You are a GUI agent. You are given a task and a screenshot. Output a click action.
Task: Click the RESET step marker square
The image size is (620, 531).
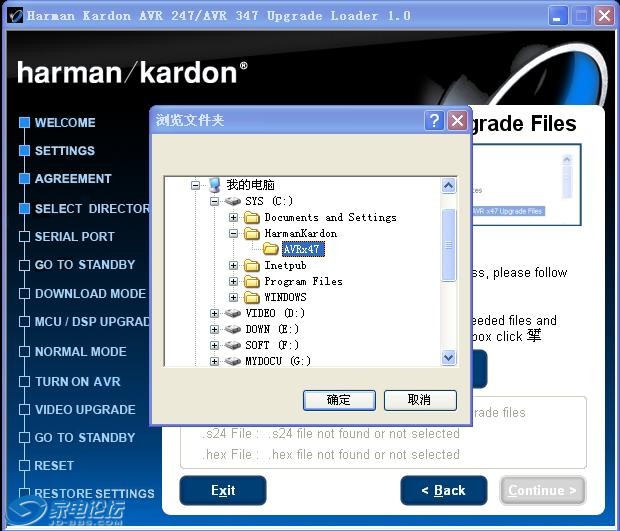pyautogui.click(x=25, y=465)
